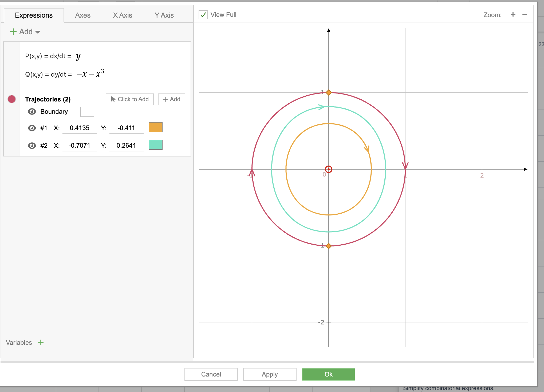
Task: Click the Trajectories (2) heading
Action: coord(48,99)
